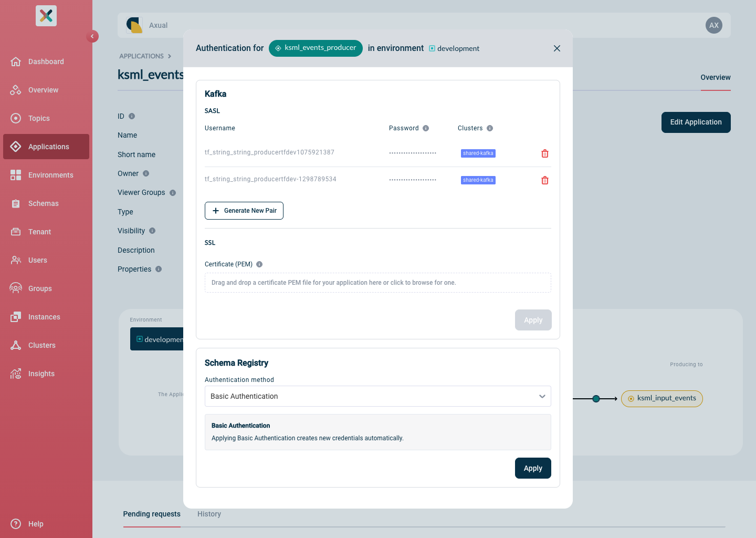Image resolution: width=756 pixels, height=538 pixels.
Task: Click the disabled Kafka Apply button
Action: (x=533, y=320)
